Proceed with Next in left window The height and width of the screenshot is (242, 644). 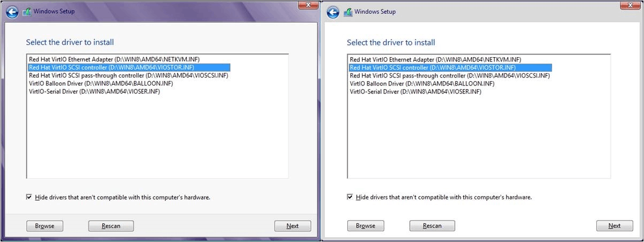click(x=293, y=226)
